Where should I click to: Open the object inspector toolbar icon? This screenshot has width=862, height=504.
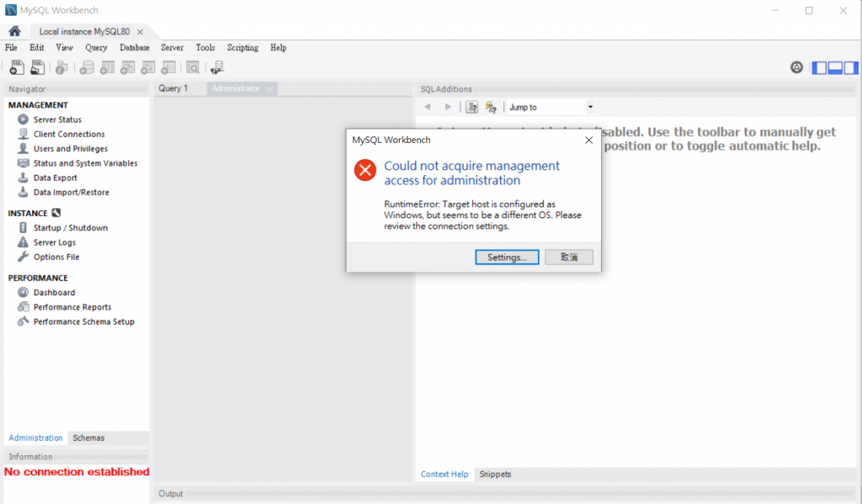61,67
